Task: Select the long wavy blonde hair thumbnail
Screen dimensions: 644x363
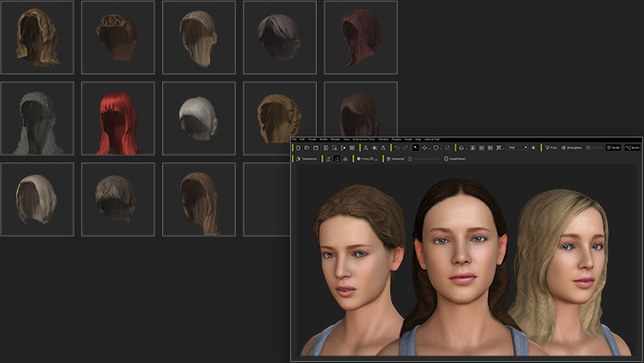Action: 37,37
